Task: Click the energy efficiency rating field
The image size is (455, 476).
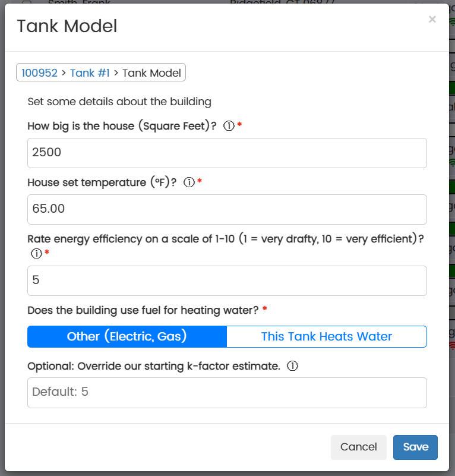Action: click(227, 280)
